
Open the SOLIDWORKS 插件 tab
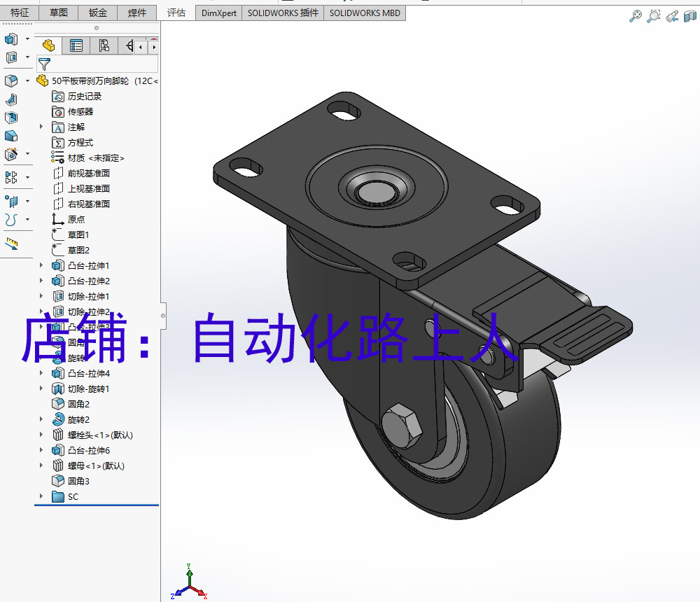283,13
